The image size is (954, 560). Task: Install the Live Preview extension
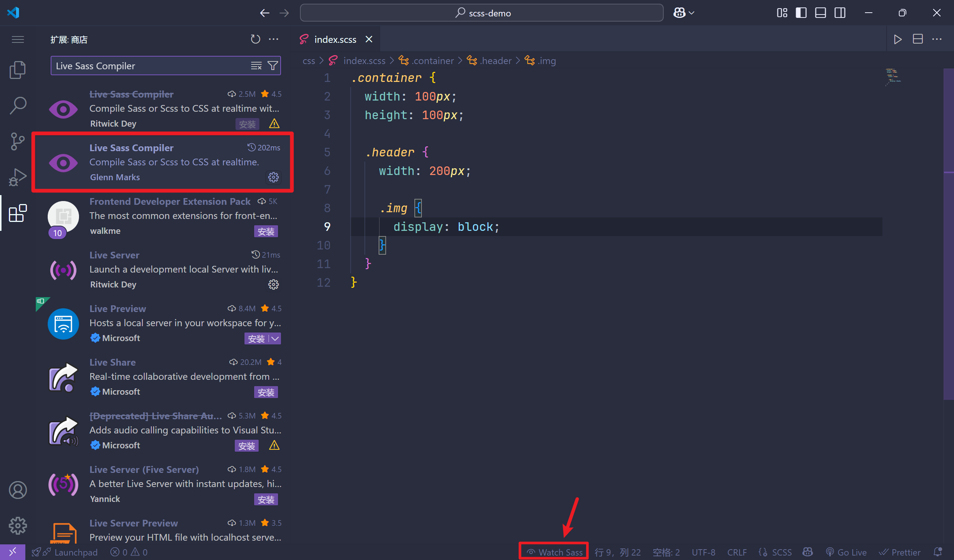pos(256,339)
